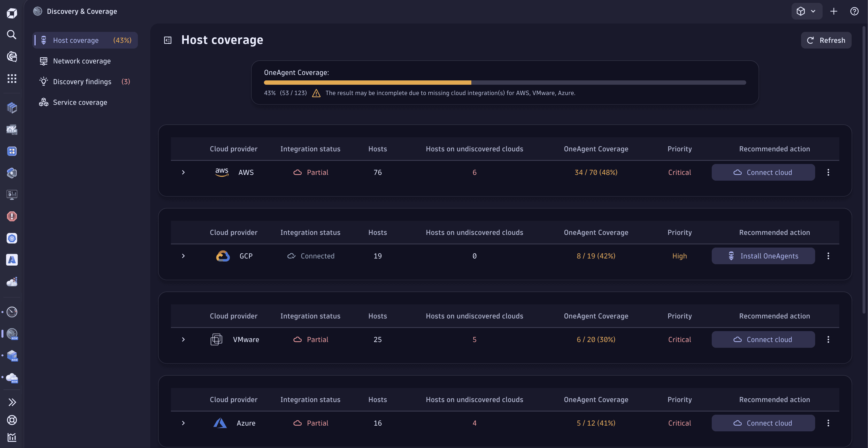
Task: Open the Dynatrace logo home icon
Action: (12, 13)
